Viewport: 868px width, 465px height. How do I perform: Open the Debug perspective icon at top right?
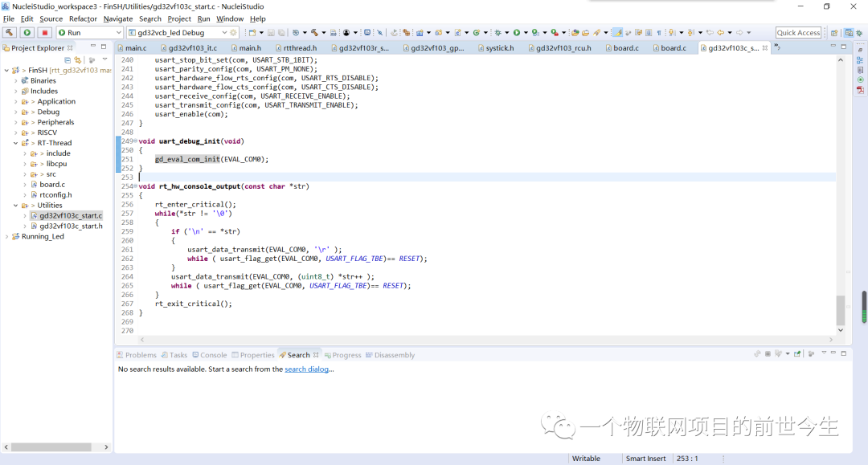point(859,32)
